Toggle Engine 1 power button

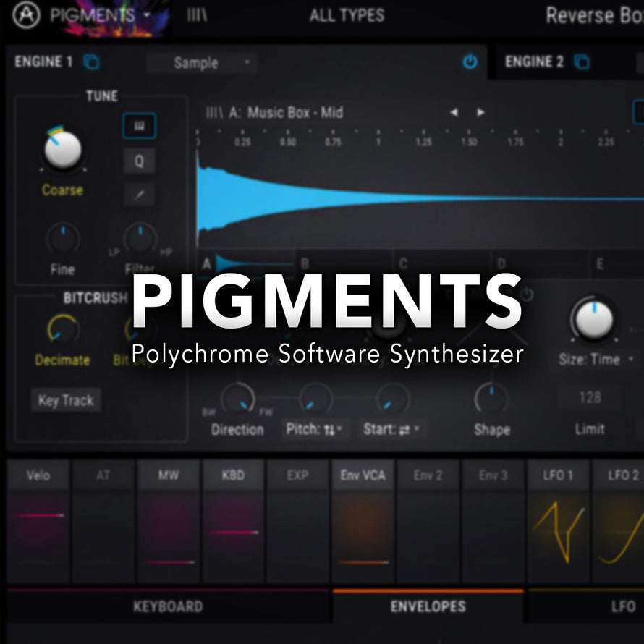click(x=470, y=62)
